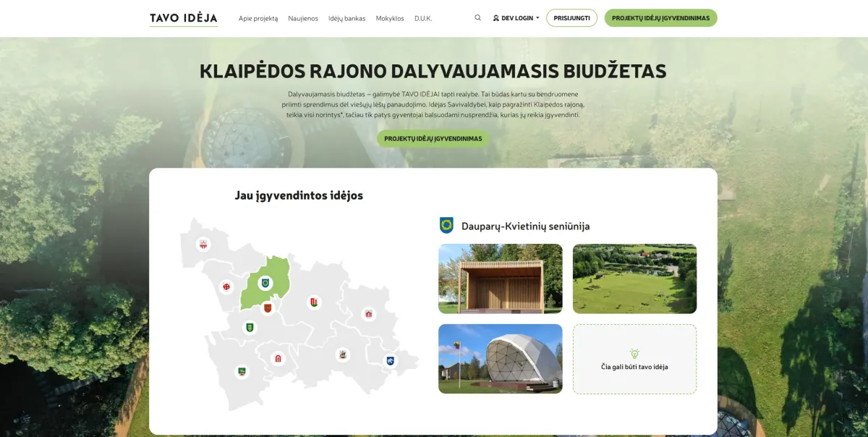This screenshot has width=868, height=437.
Task: Open the Idėjų bankas section
Action: (346, 19)
